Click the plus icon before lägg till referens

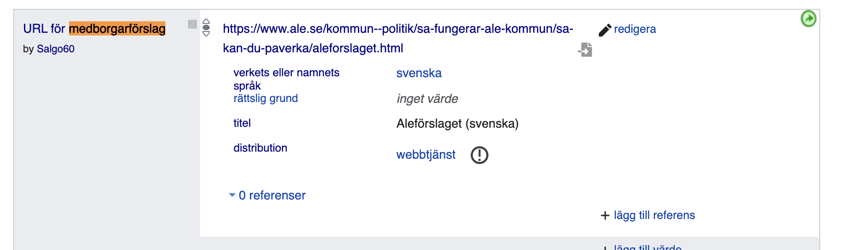(x=605, y=215)
